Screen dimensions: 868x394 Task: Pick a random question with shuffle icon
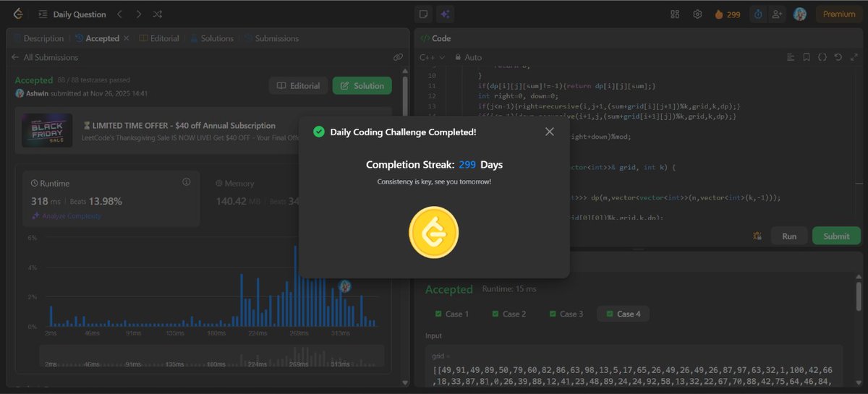pos(158,14)
